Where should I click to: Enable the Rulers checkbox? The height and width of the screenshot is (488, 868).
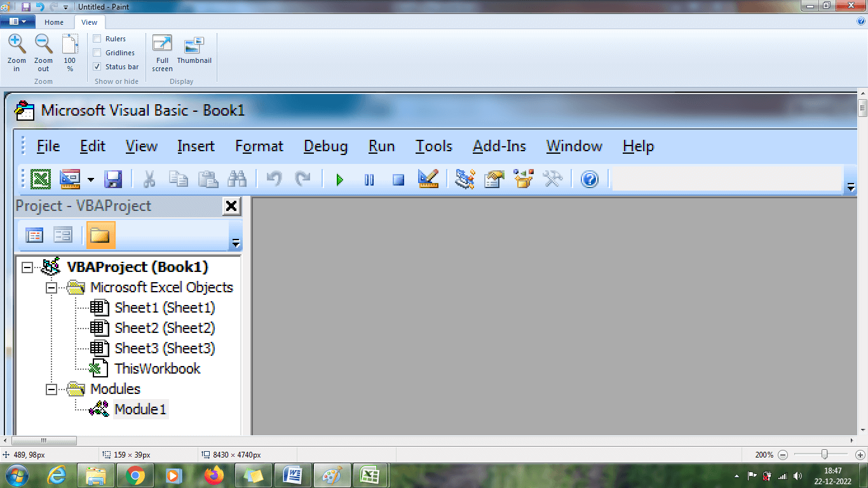pos(97,39)
